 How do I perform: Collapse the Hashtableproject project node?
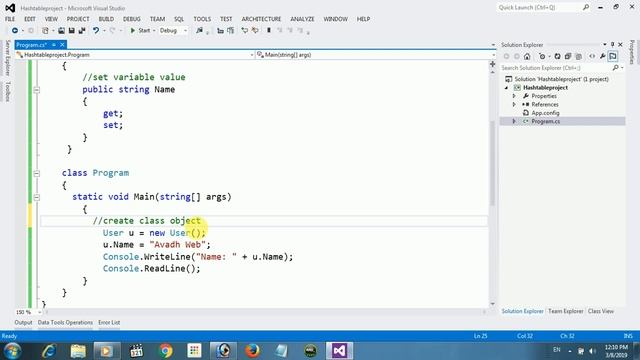507,88
